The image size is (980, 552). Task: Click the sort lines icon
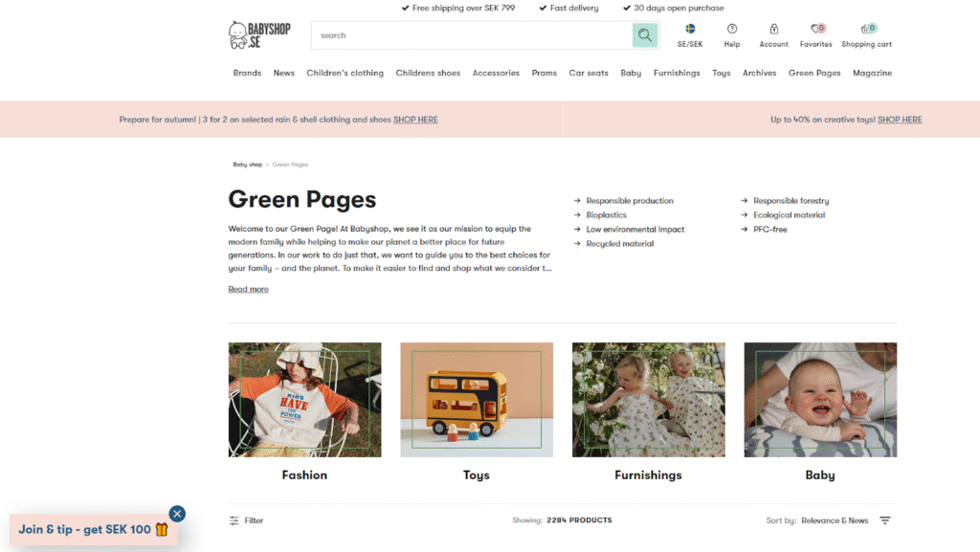coord(885,520)
